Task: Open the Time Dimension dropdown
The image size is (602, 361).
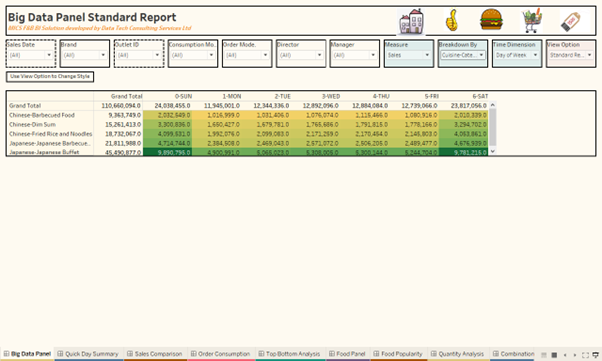Action: coord(517,55)
